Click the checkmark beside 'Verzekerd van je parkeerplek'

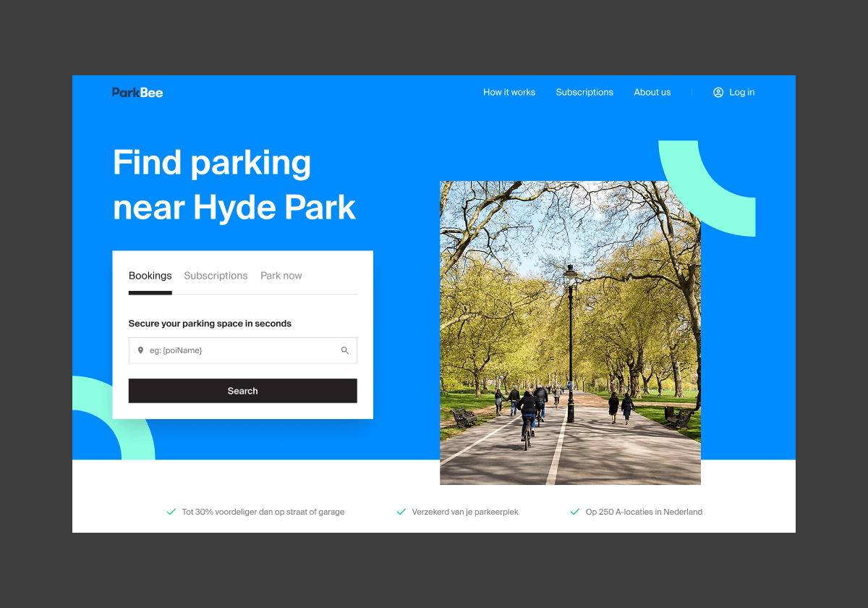point(401,512)
